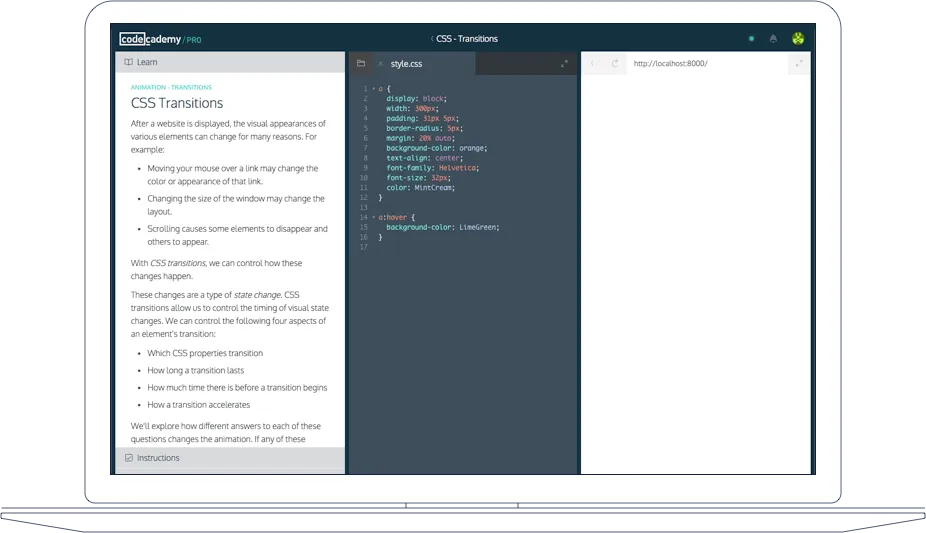This screenshot has width=926, height=533.
Task: Click the italic 'CSS transitions' term
Action: 178,263
